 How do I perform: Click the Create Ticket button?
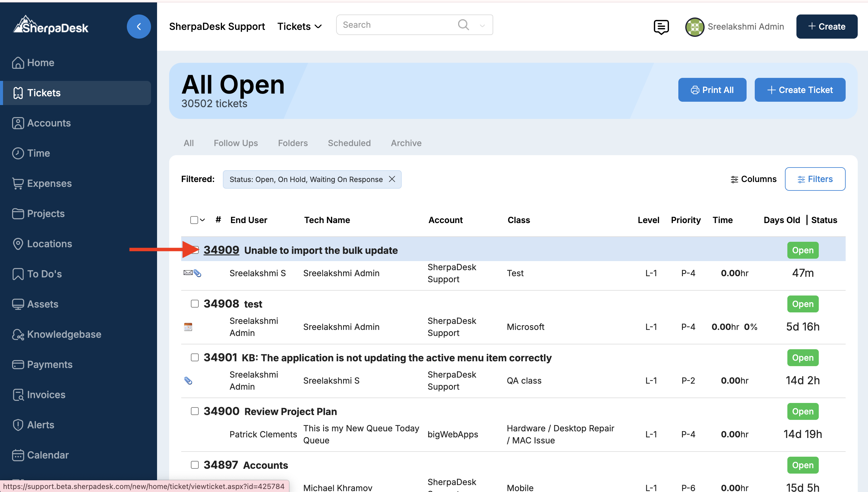pyautogui.click(x=800, y=90)
